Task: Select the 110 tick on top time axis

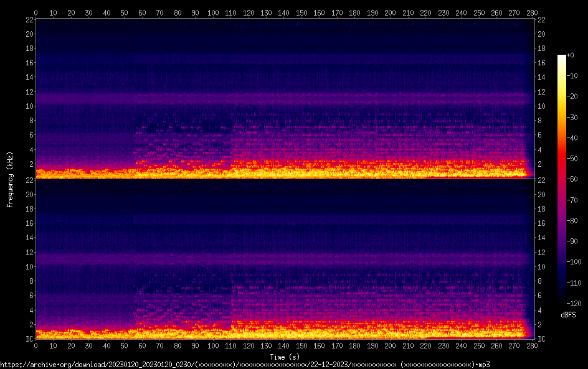Action: [231, 12]
